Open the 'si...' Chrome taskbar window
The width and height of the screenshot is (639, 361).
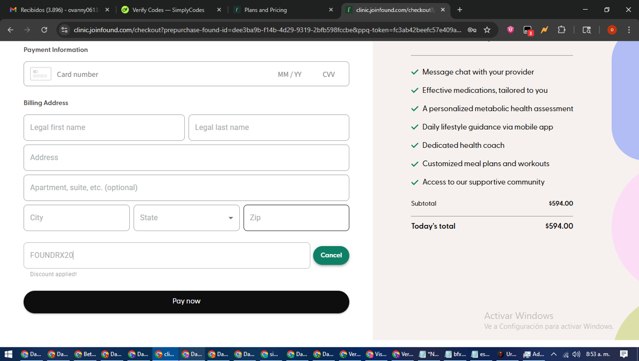point(272,354)
